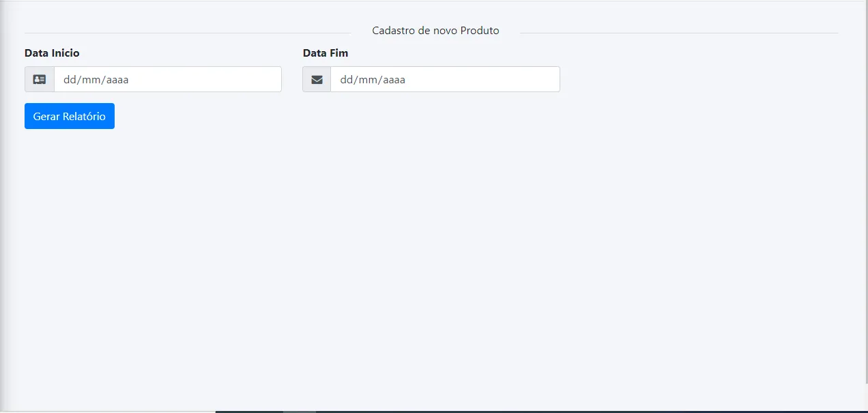
Task: Click the word Produto in the heading
Action: (480, 31)
